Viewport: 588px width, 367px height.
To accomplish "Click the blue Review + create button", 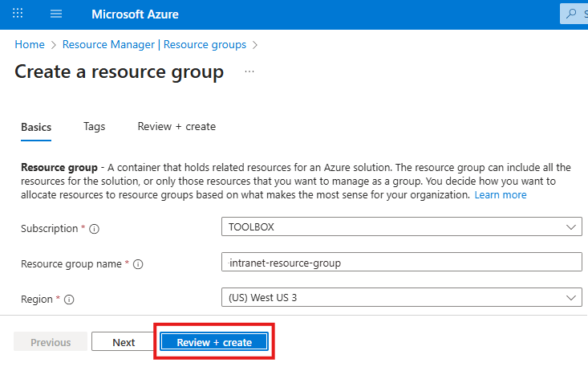I will coord(214,342).
